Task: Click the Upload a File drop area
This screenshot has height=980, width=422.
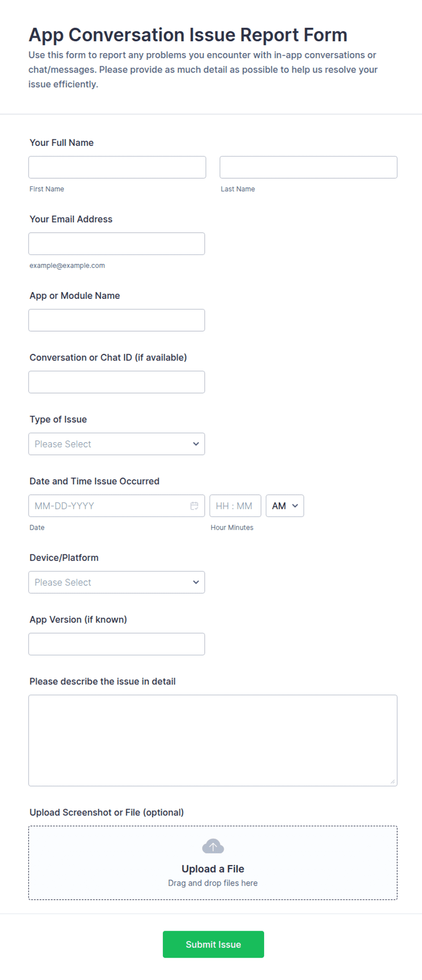Action: point(213,863)
